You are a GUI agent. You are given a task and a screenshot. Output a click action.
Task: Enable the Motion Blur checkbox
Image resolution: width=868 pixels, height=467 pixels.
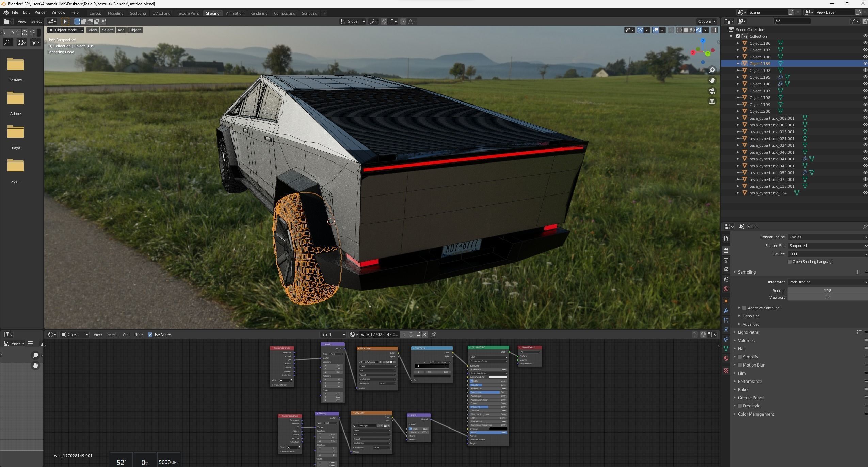tap(740, 365)
